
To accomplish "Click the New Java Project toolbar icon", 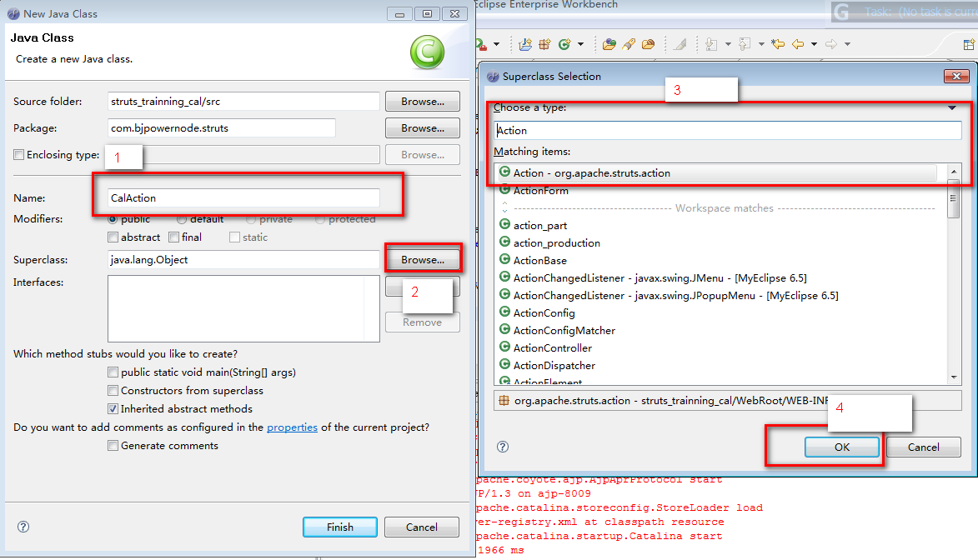I will (525, 44).
